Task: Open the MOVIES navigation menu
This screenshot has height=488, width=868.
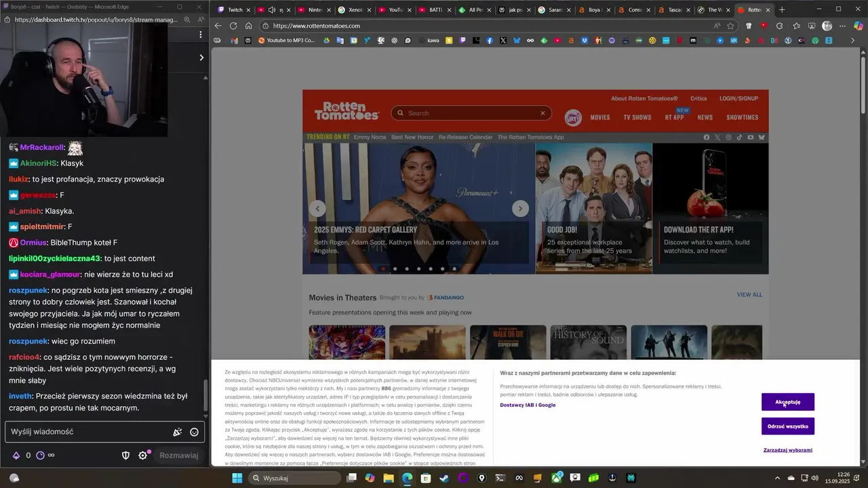Action: click(x=600, y=117)
